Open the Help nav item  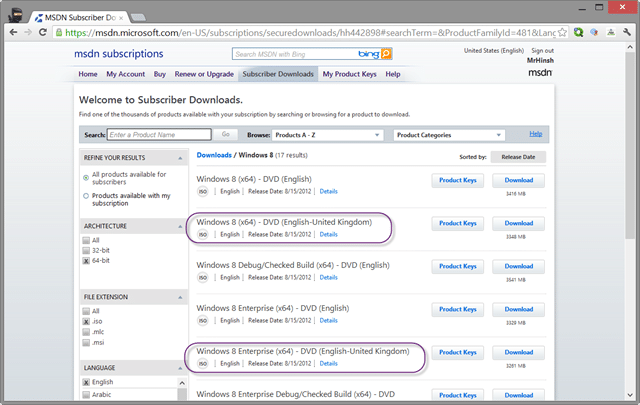[x=393, y=74]
